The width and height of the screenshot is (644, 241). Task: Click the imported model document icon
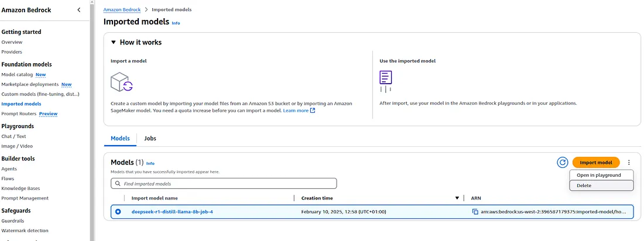click(386, 81)
